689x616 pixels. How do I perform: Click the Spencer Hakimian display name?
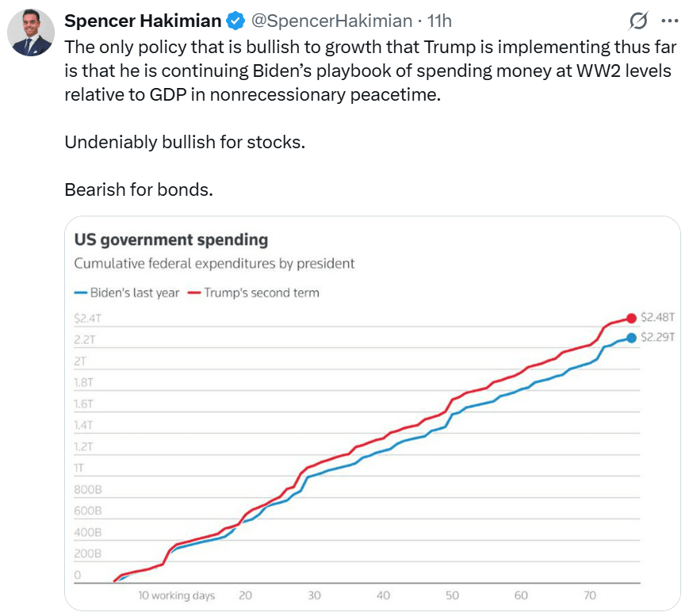[143, 21]
